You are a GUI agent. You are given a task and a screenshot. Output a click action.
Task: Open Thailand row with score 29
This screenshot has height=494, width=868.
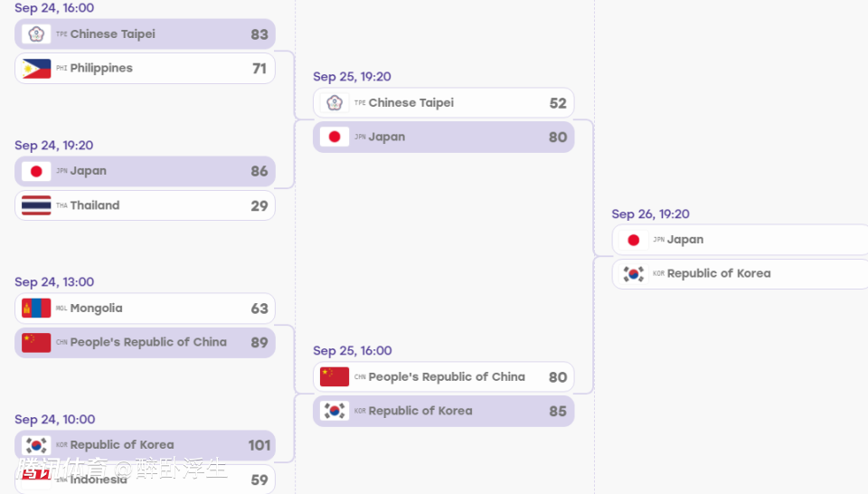145,205
